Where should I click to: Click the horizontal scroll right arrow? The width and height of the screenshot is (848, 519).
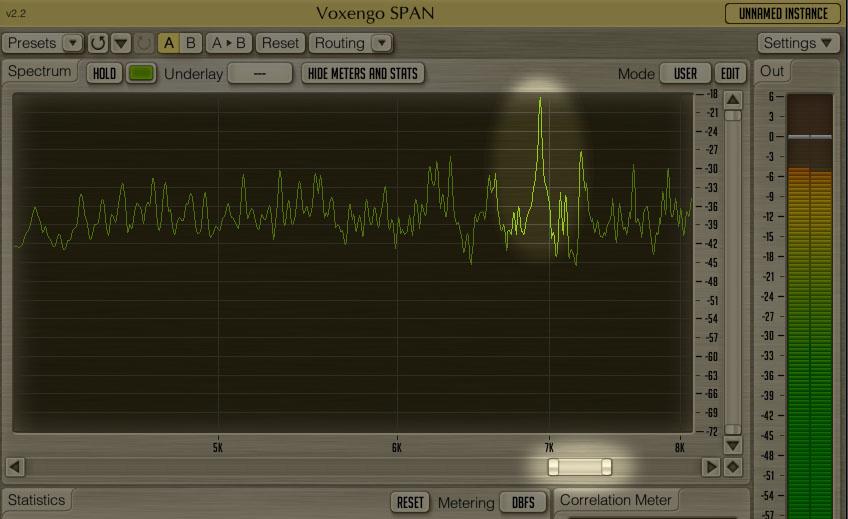(x=711, y=467)
